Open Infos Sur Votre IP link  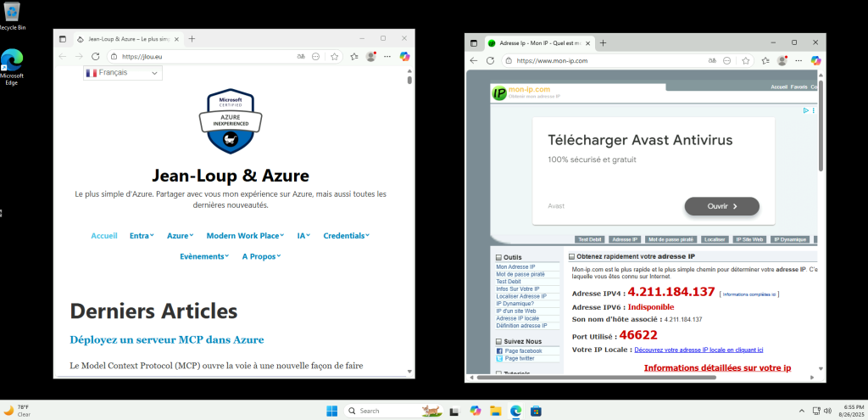(518, 288)
